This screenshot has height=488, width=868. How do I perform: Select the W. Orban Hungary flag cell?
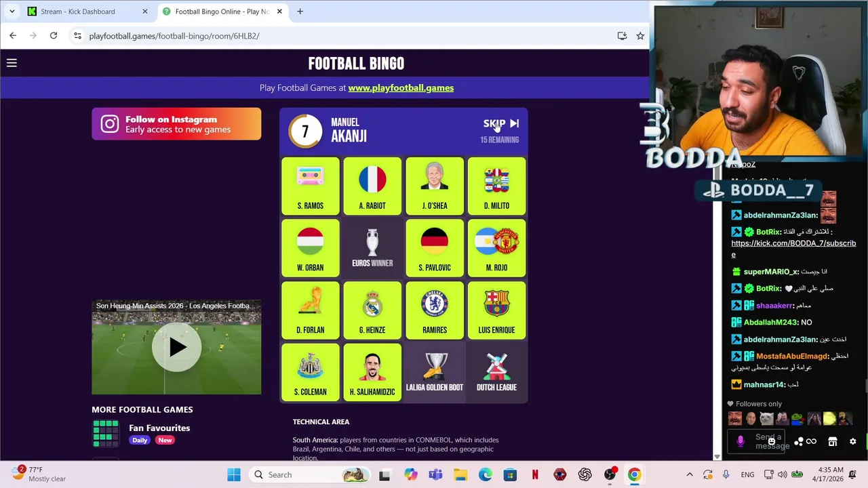click(x=311, y=248)
